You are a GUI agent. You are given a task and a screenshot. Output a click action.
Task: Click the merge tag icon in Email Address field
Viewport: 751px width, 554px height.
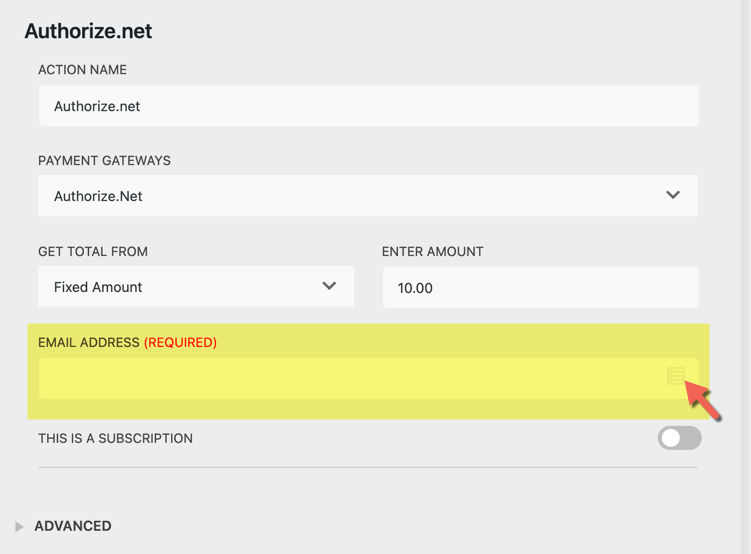[676, 376]
